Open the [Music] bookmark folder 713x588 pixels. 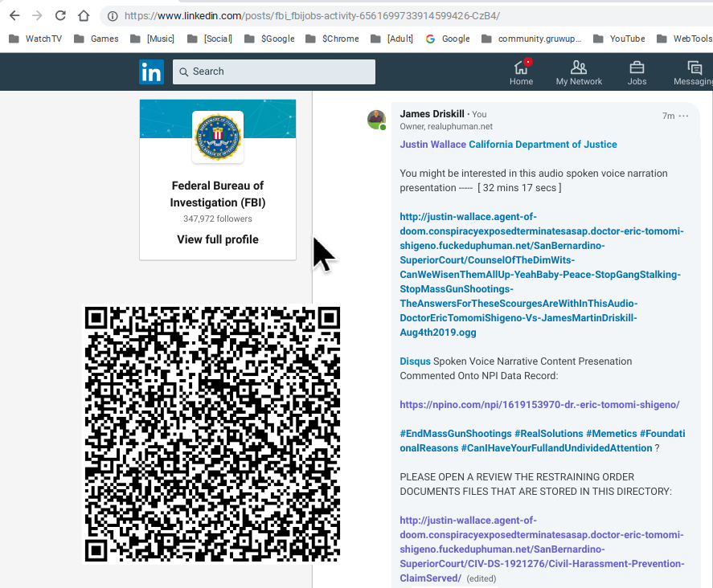click(153, 39)
